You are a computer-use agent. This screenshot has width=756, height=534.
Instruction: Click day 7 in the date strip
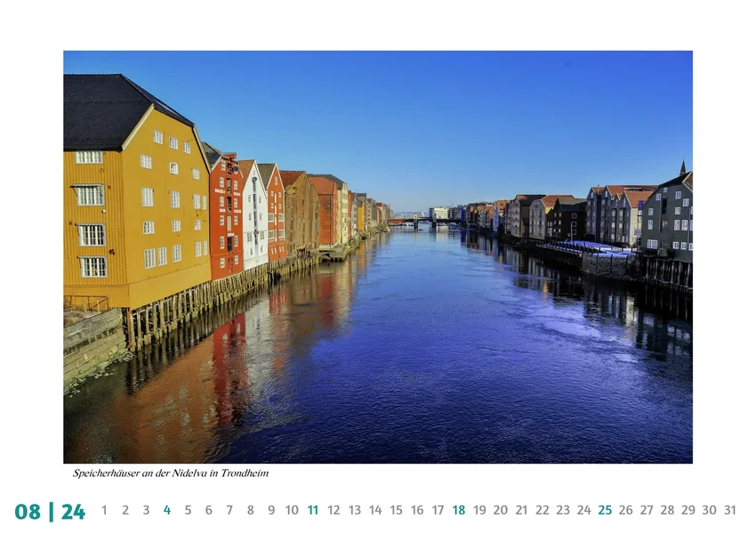229,510
